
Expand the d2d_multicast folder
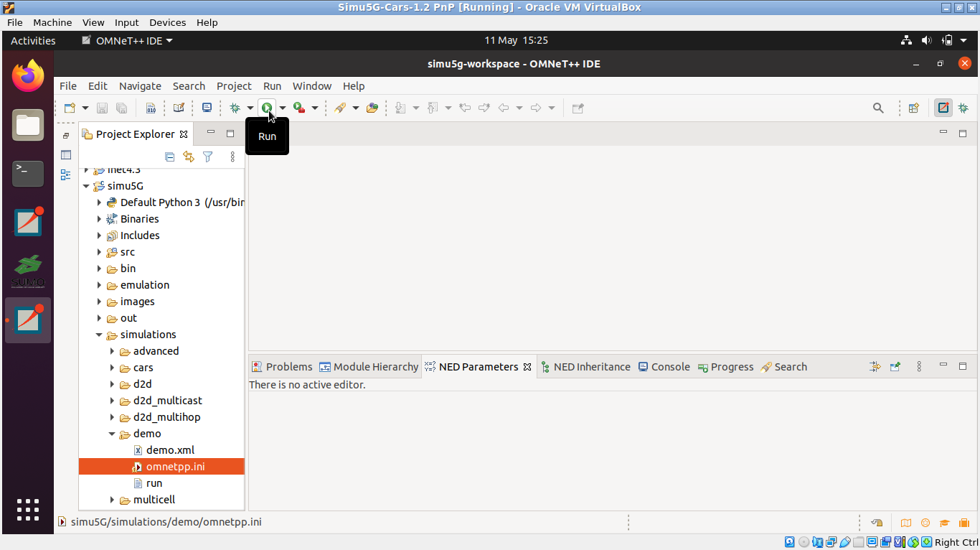pos(112,401)
